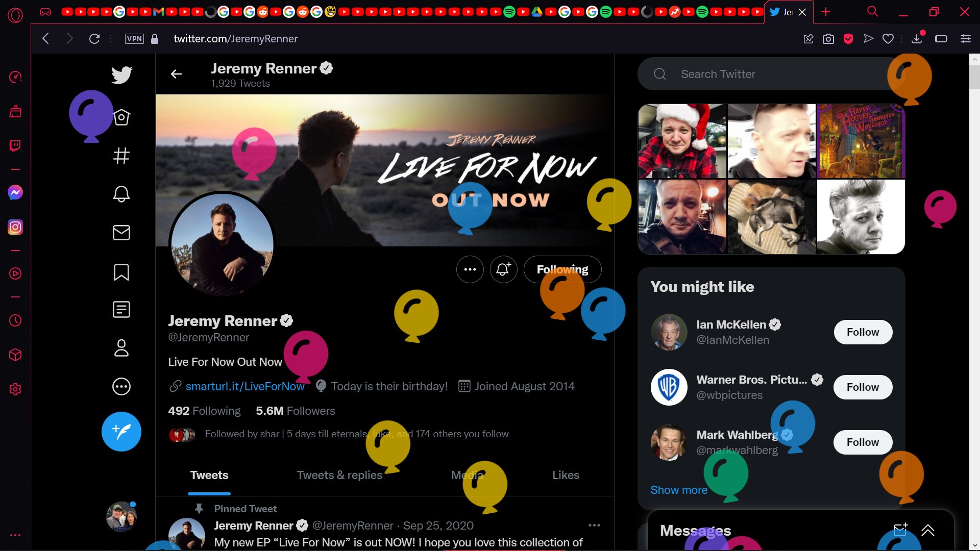The image size is (980, 551).
Task: Open browser downloads icon
Action: pos(917,39)
